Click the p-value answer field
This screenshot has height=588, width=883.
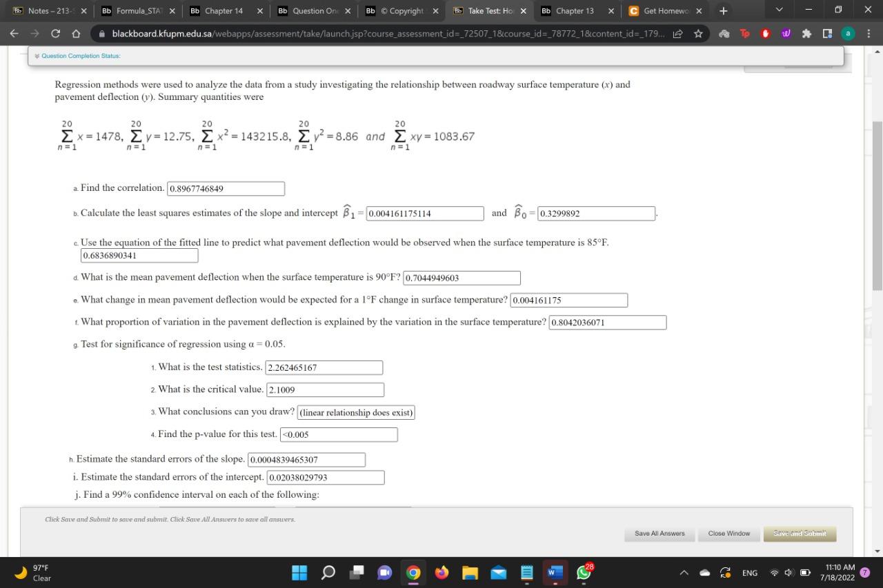pos(339,434)
